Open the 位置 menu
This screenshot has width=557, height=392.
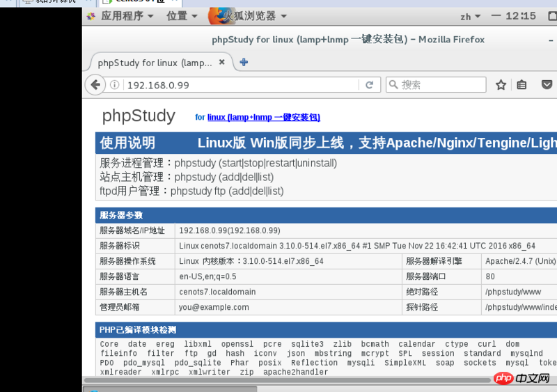(182, 16)
